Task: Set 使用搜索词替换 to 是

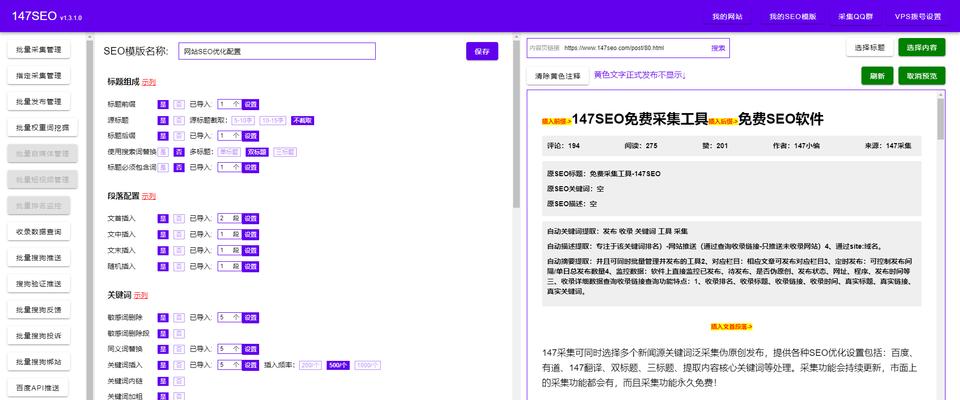Action: point(163,151)
